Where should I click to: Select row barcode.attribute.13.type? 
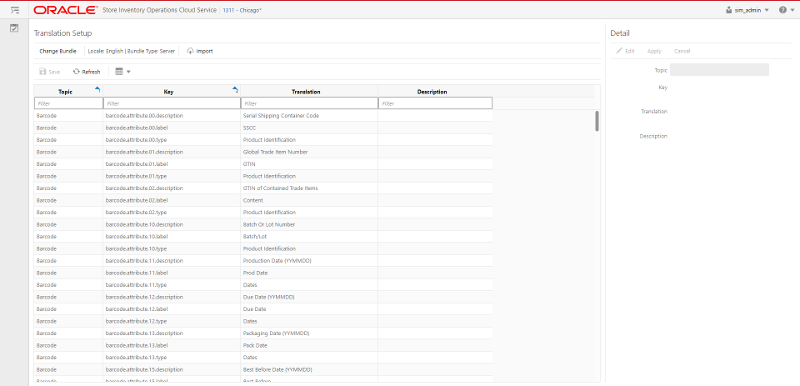[x=263, y=357]
